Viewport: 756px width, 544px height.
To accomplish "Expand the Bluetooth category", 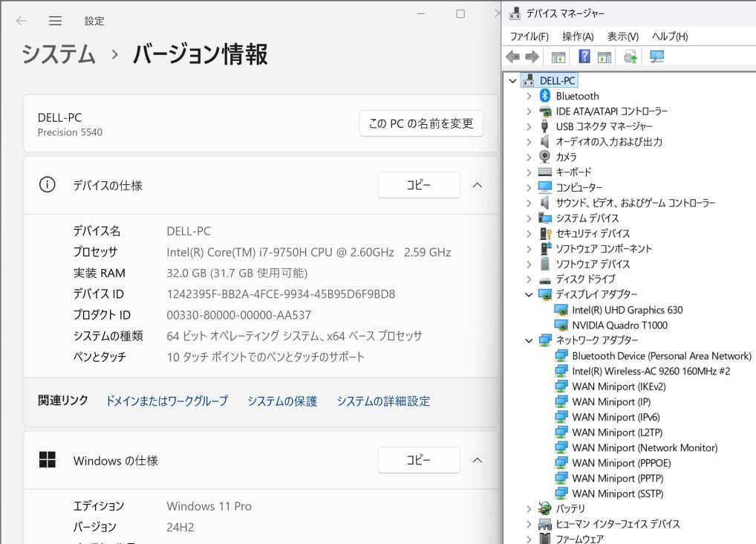I will pyautogui.click(x=529, y=96).
